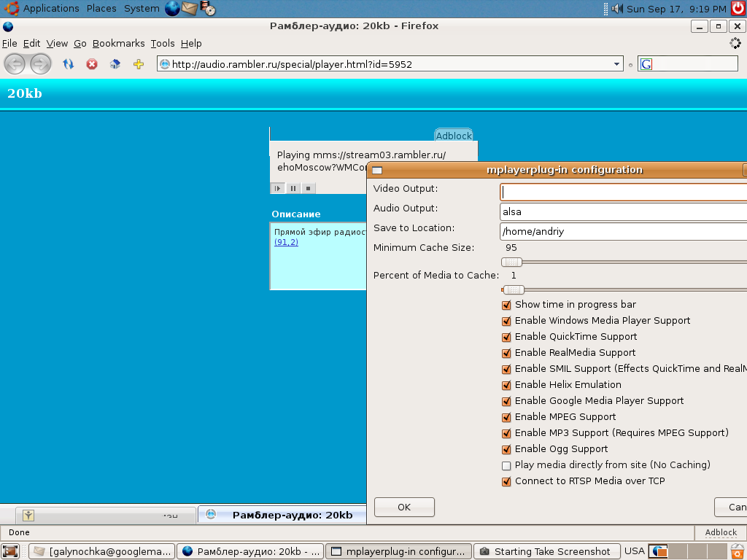Switch to galynochka@googlema... taskbar window

[x=102, y=551]
